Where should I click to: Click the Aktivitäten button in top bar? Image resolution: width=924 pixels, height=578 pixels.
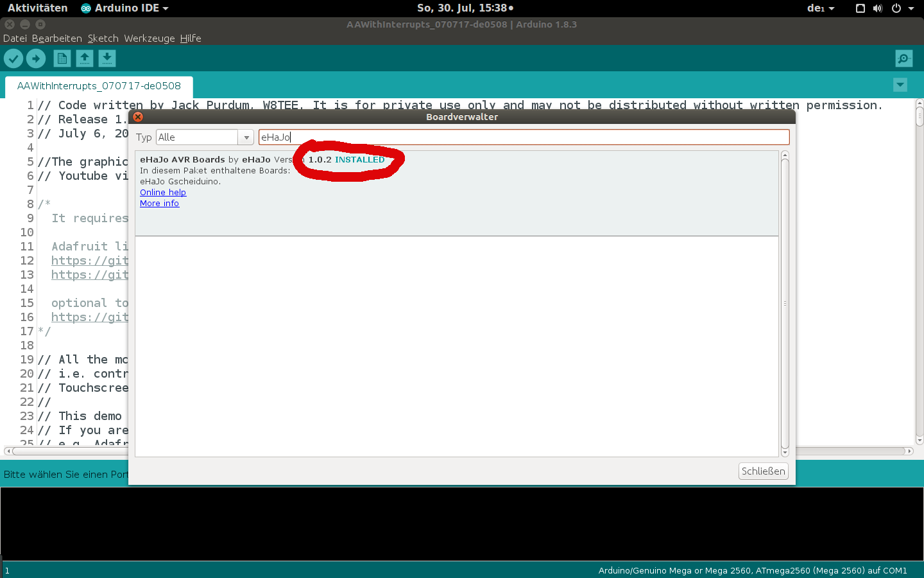point(37,8)
